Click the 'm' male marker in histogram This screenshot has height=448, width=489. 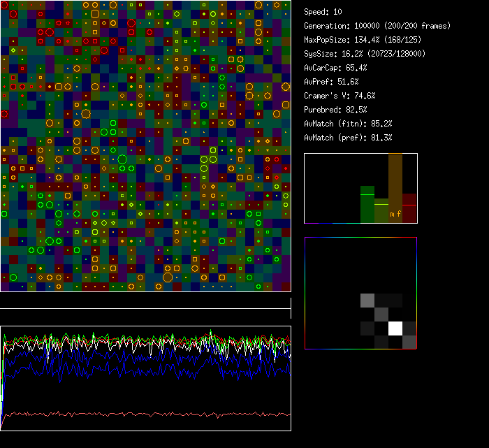click(392, 214)
